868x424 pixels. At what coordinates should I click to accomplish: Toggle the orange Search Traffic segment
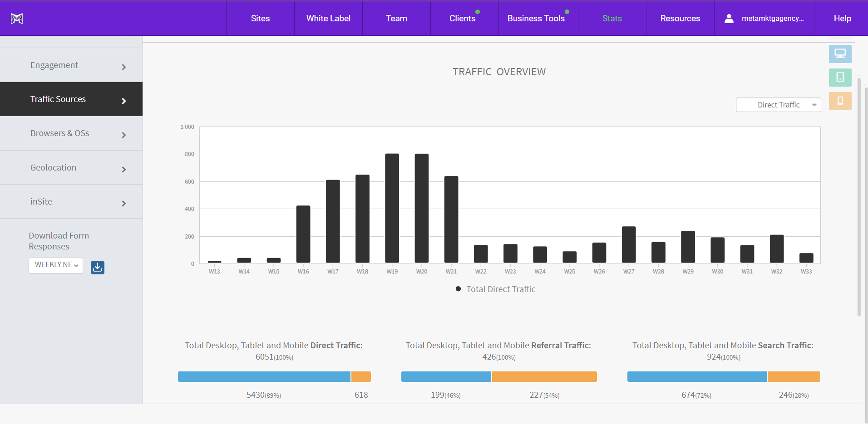793,376
